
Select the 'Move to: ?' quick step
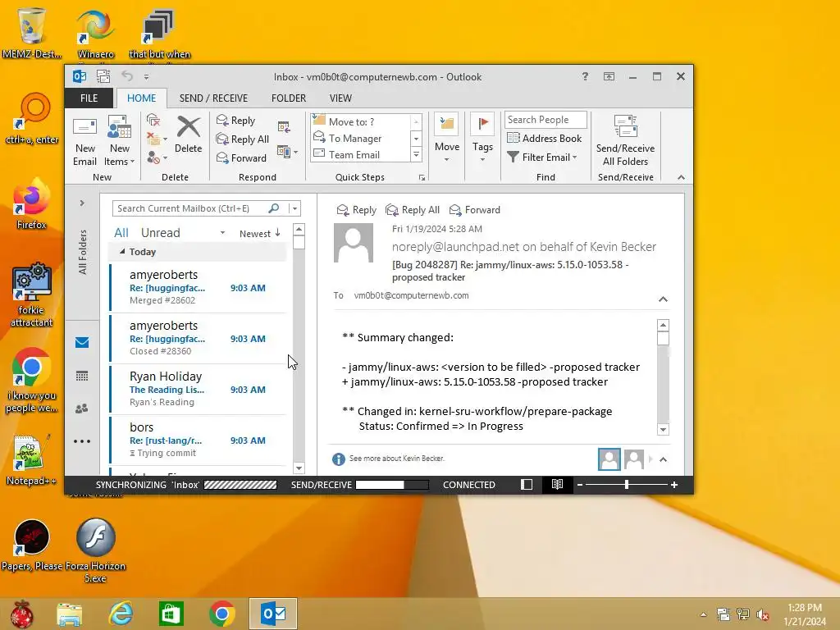tap(361, 121)
